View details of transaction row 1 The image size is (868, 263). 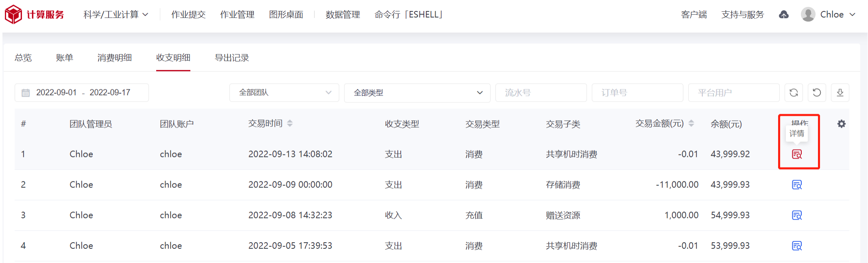[x=797, y=154]
